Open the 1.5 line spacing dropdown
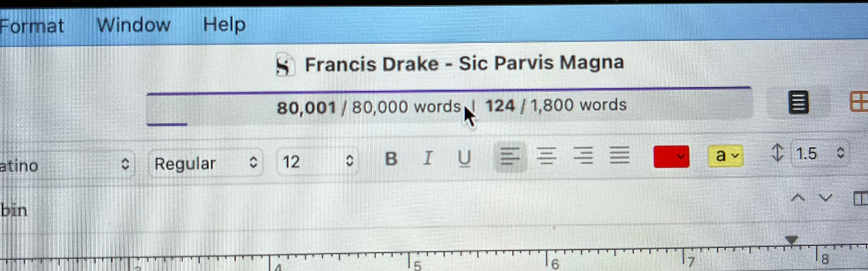The image size is (868, 271). coord(820,153)
